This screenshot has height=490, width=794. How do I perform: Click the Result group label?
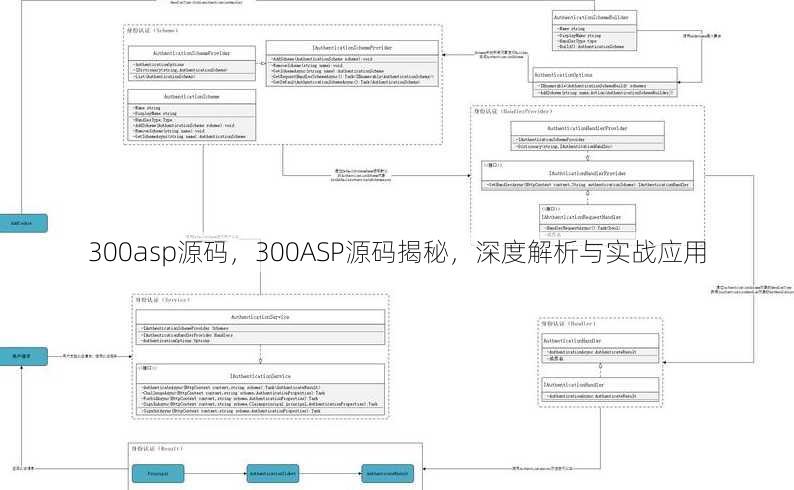pyautogui.click(x=157, y=448)
